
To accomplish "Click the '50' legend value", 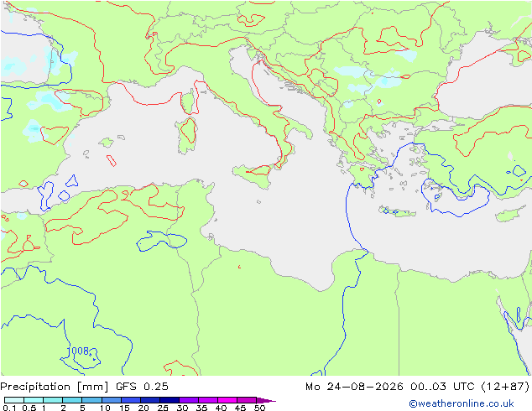I will tap(259, 408).
